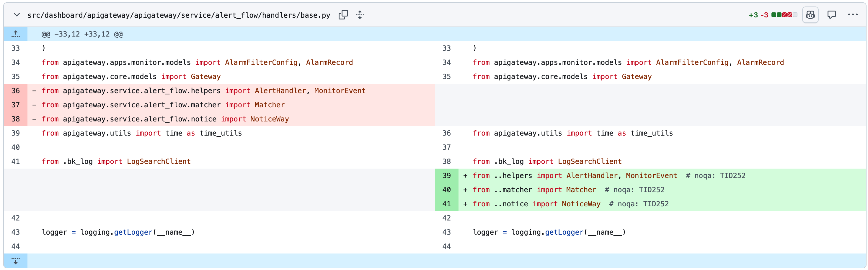Click the -3 deletions count
Viewport: 868px width, 270px height.
point(764,15)
